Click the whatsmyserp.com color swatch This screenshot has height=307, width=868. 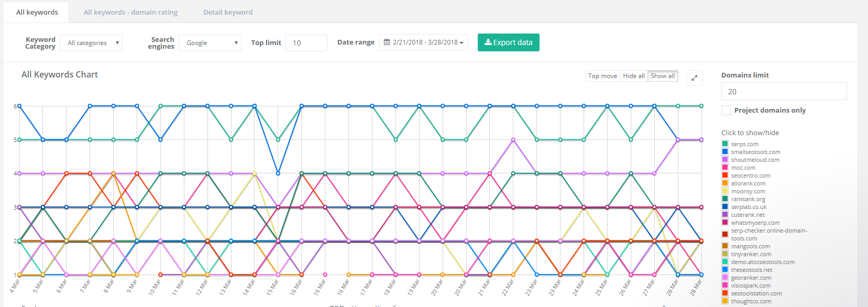click(x=725, y=222)
